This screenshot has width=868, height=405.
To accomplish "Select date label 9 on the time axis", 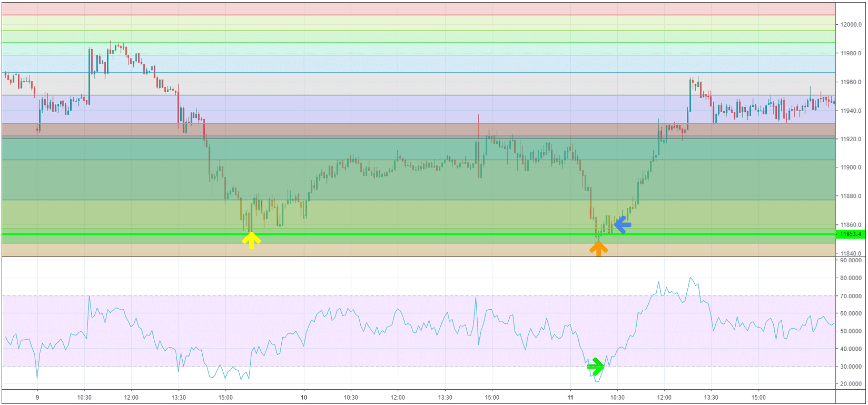I will (37, 398).
